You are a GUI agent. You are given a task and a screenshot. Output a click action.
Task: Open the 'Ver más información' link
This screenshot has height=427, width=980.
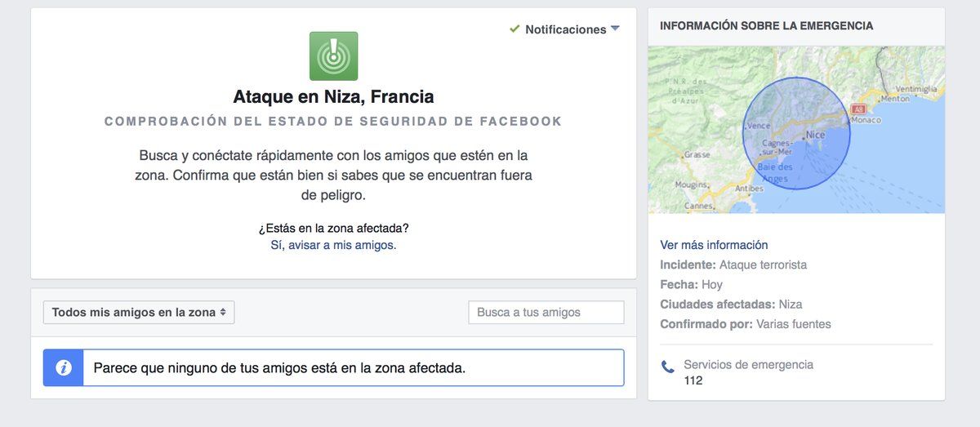click(714, 245)
